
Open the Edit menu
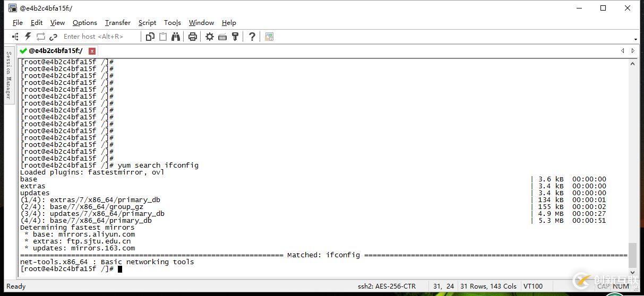(x=37, y=23)
